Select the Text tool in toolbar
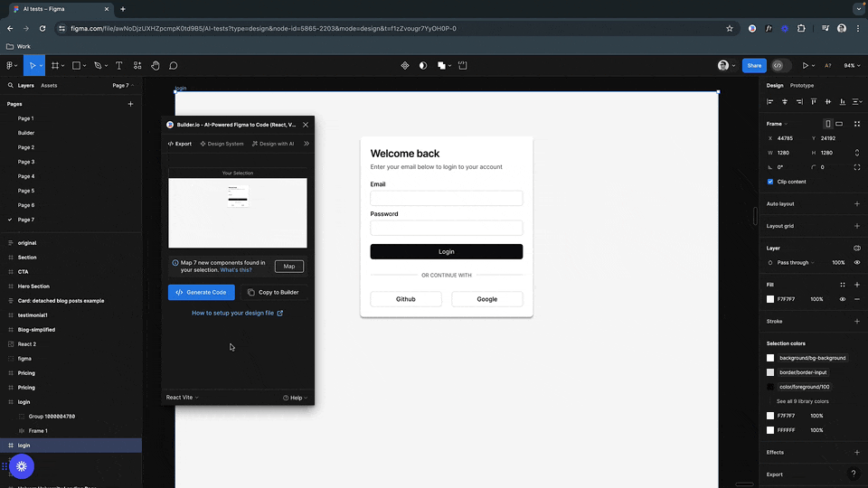The height and width of the screenshot is (488, 868). coord(118,65)
